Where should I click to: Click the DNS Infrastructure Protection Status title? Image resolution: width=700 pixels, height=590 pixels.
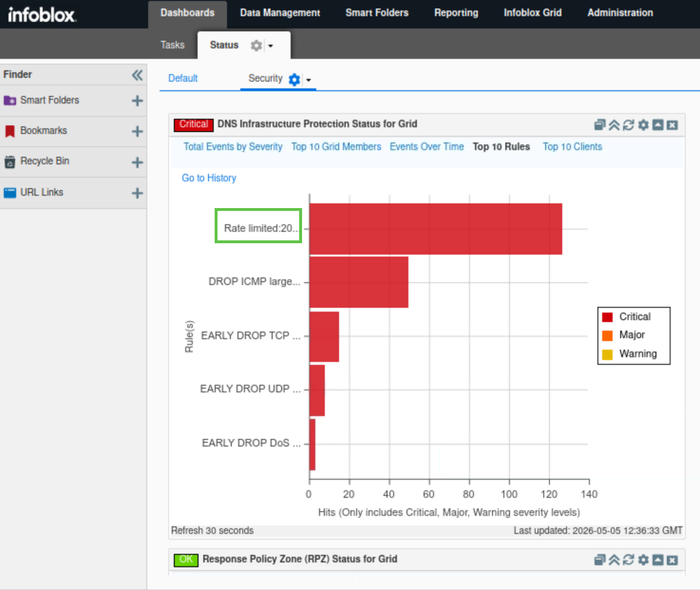(x=317, y=124)
